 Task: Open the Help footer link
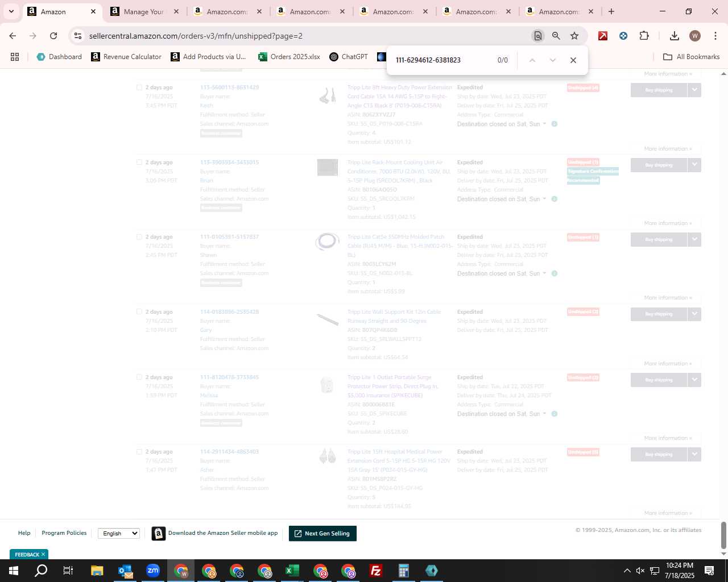coord(24,533)
